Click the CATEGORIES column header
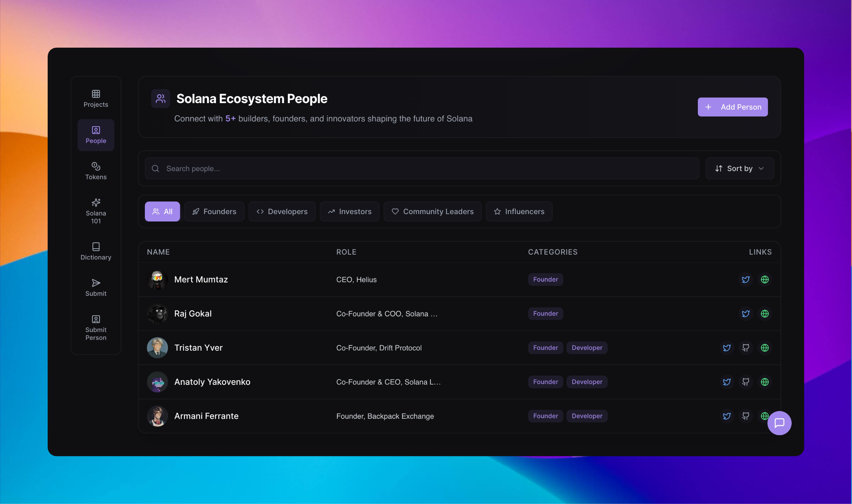Image resolution: width=852 pixels, height=504 pixels. 553,252
